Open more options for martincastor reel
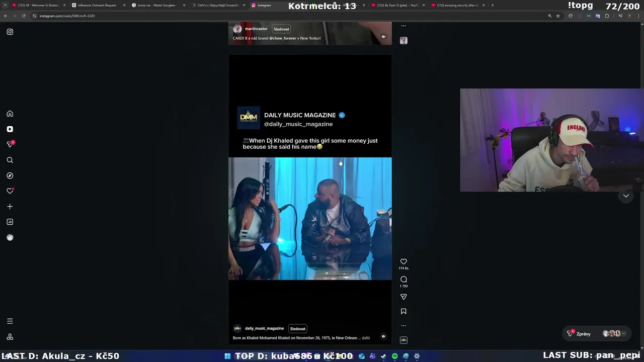Viewport: 644px width, 362px height. point(404,26)
